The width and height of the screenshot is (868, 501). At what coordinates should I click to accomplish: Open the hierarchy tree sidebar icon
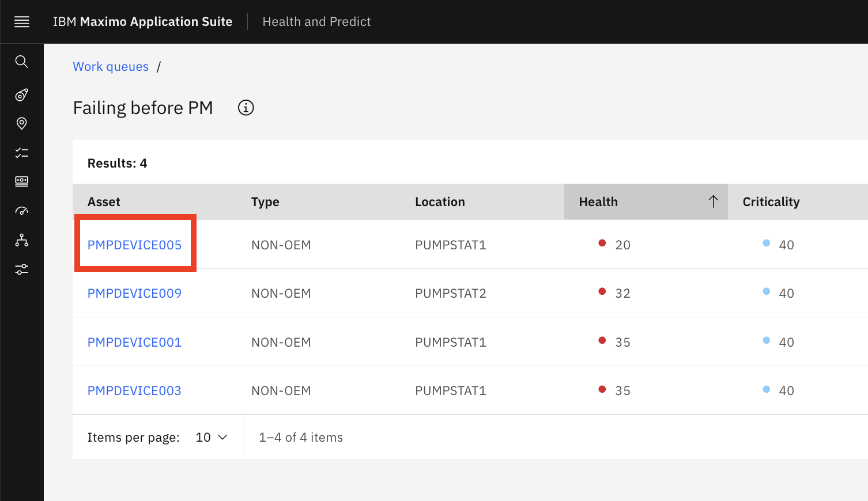(22, 240)
